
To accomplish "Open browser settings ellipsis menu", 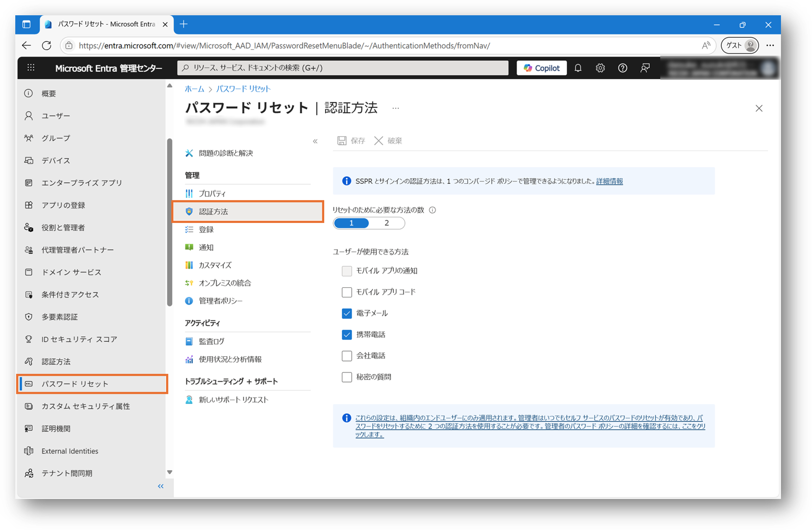I will pos(770,45).
